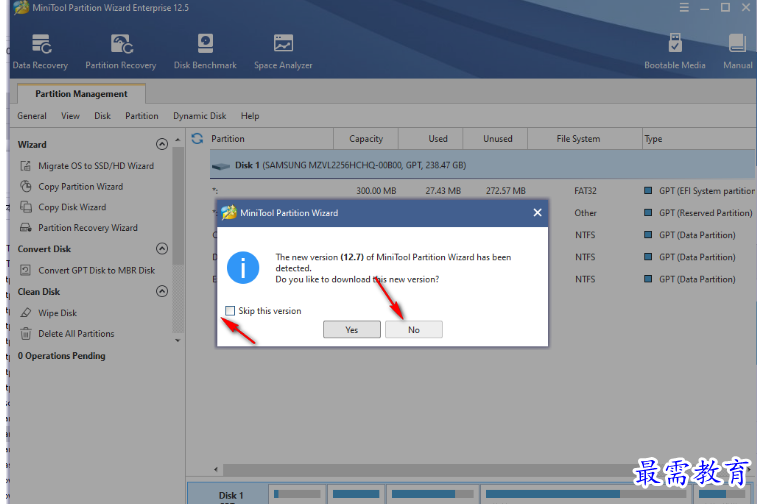Switch to the Partition Management tab

[x=81, y=94]
